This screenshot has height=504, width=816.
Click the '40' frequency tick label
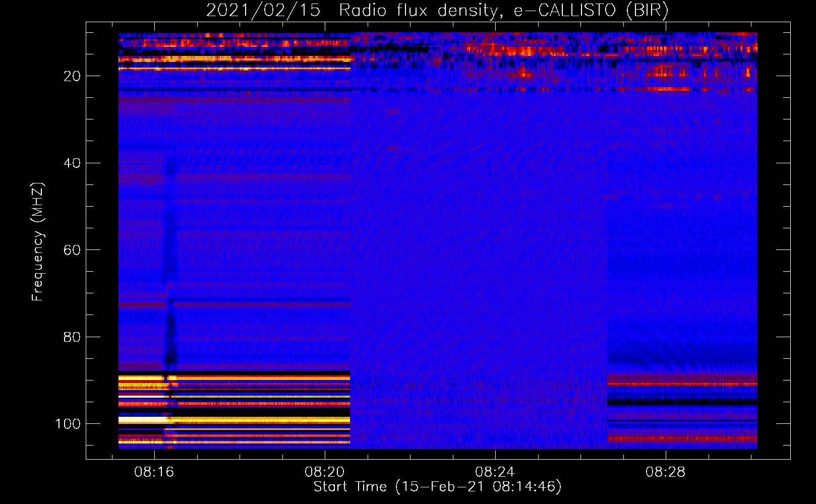[72, 163]
